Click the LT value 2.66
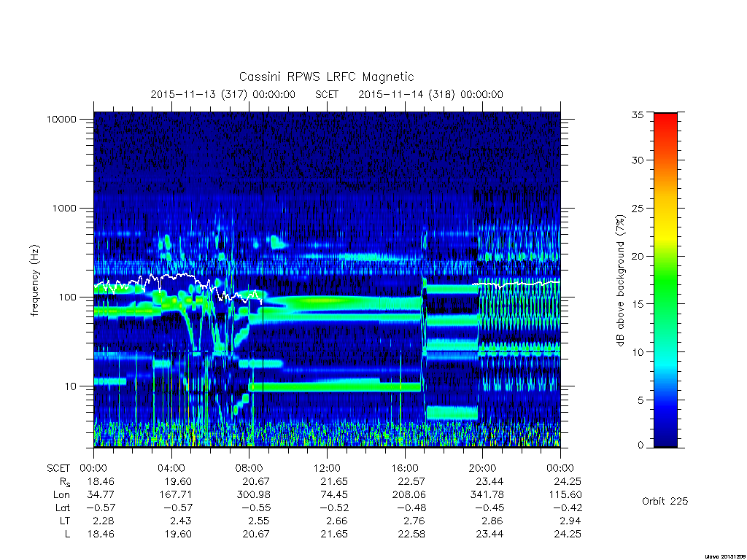 pos(337,521)
